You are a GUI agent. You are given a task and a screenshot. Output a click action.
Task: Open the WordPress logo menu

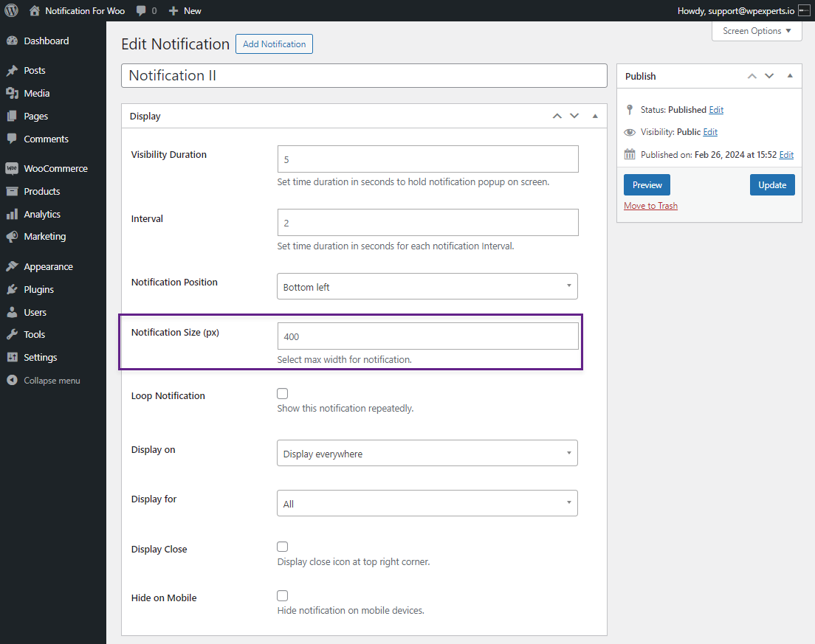point(11,10)
